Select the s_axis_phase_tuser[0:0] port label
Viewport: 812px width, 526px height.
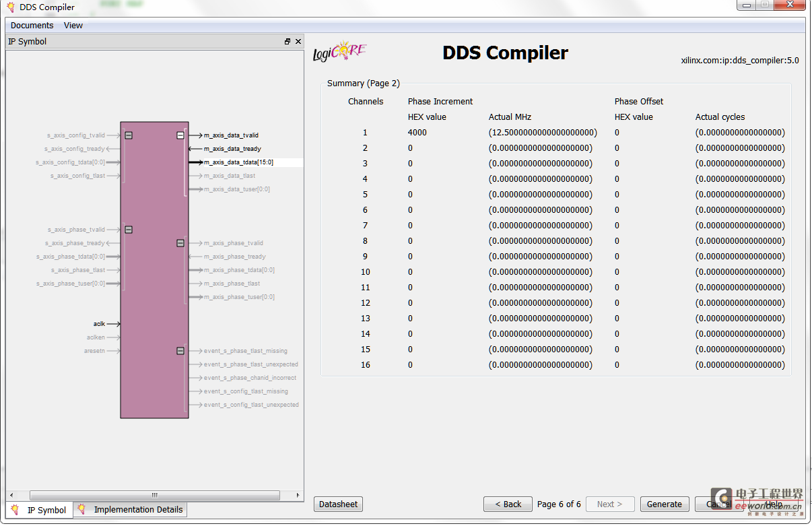coord(70,284)
